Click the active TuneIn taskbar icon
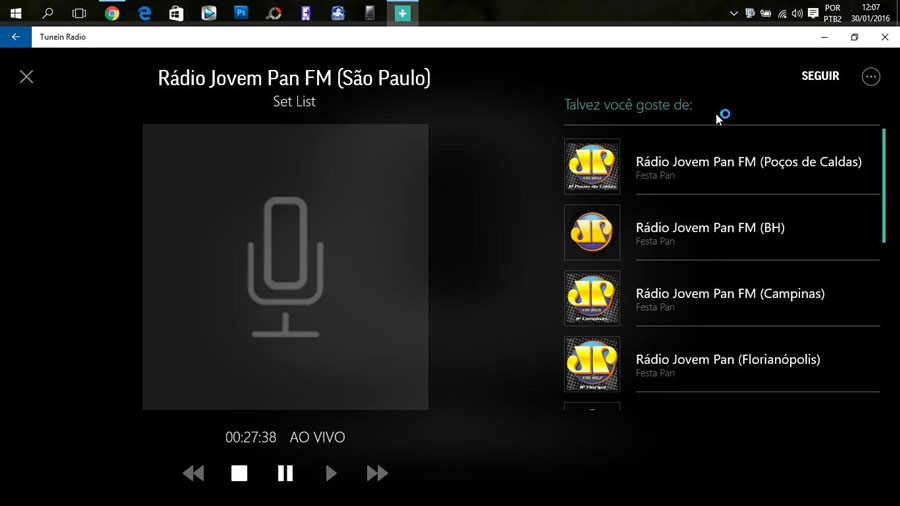This screenshot has height=506, width=900. (x=402, y=13)
